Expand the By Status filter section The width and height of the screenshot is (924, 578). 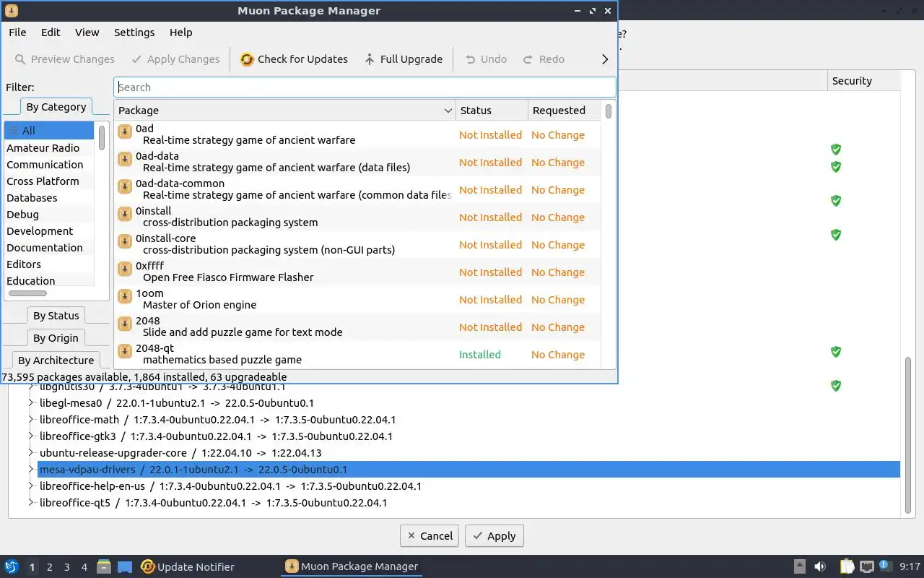56,316
